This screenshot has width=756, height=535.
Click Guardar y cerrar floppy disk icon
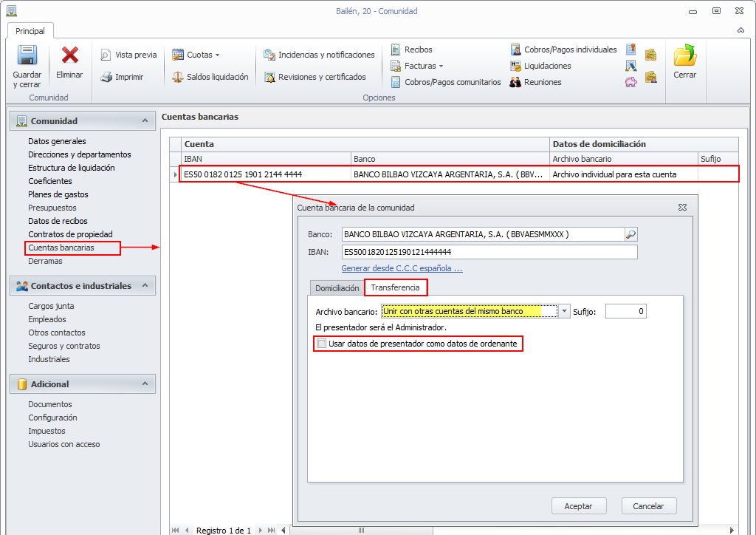coord(27,55)
